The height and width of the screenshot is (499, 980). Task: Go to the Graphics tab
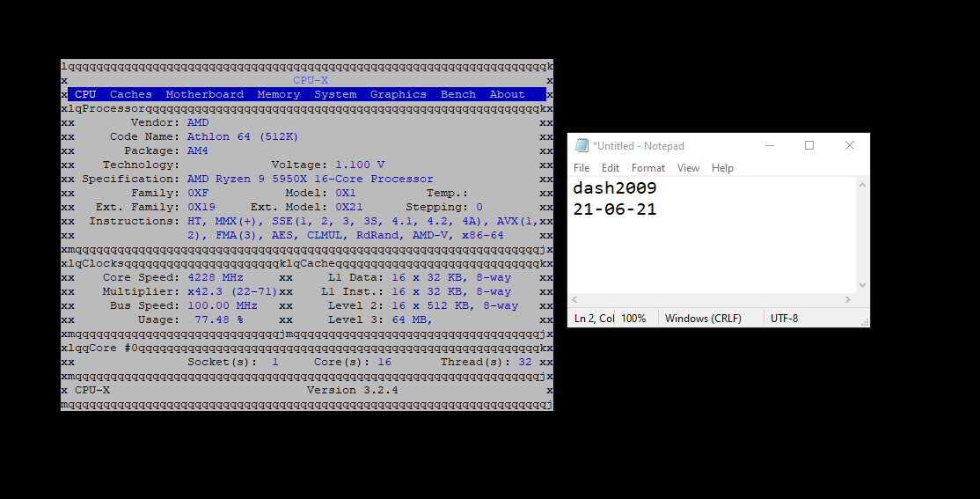coord(398,94)
